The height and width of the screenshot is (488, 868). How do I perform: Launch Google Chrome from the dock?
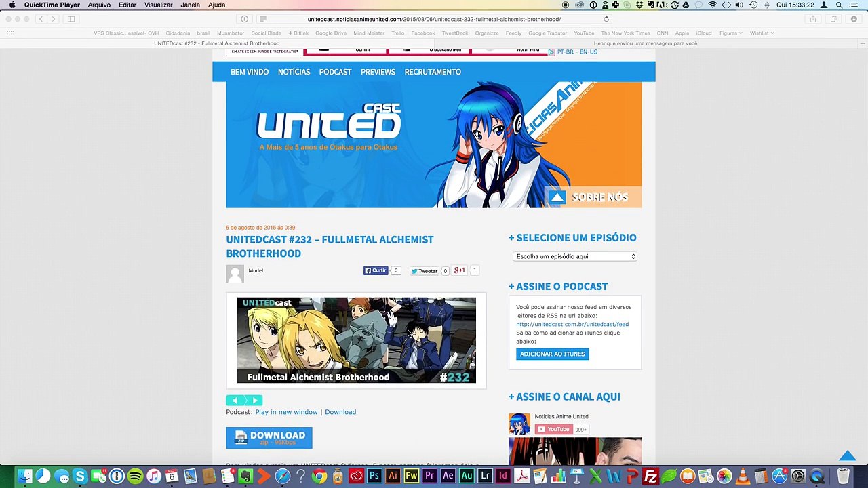(x=319, y=476)
